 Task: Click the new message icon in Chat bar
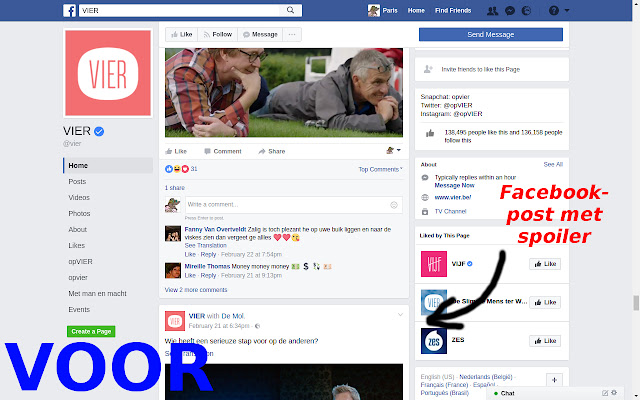tap(605, 393)
